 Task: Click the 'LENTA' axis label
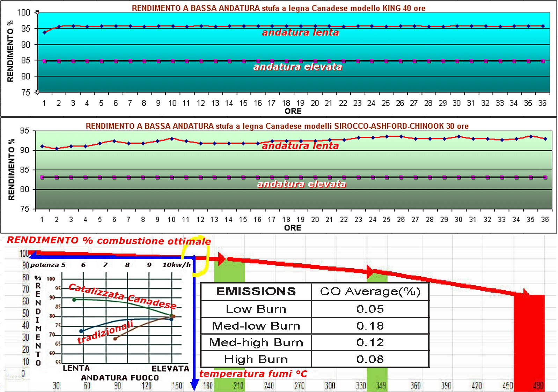tap(76, 368)
